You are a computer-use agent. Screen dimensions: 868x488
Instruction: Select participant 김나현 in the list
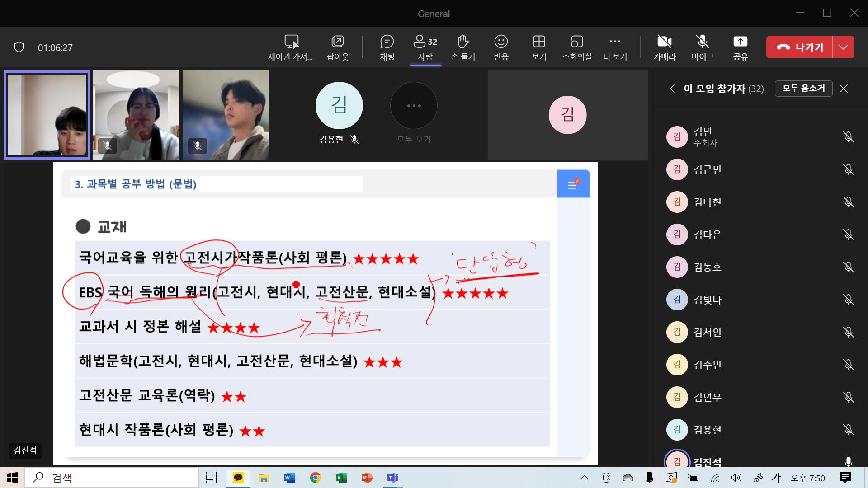(708, 202)
